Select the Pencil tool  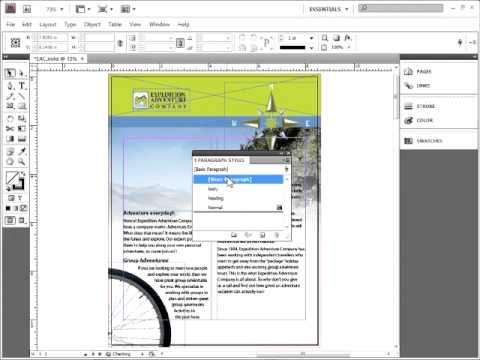point(10,97)
